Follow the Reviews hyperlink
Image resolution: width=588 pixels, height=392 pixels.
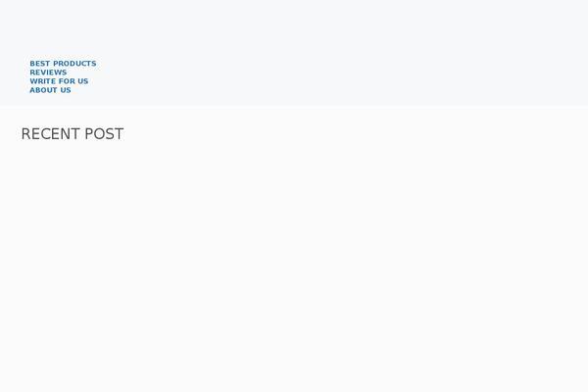pyautogui.click(x=48, y=73)
